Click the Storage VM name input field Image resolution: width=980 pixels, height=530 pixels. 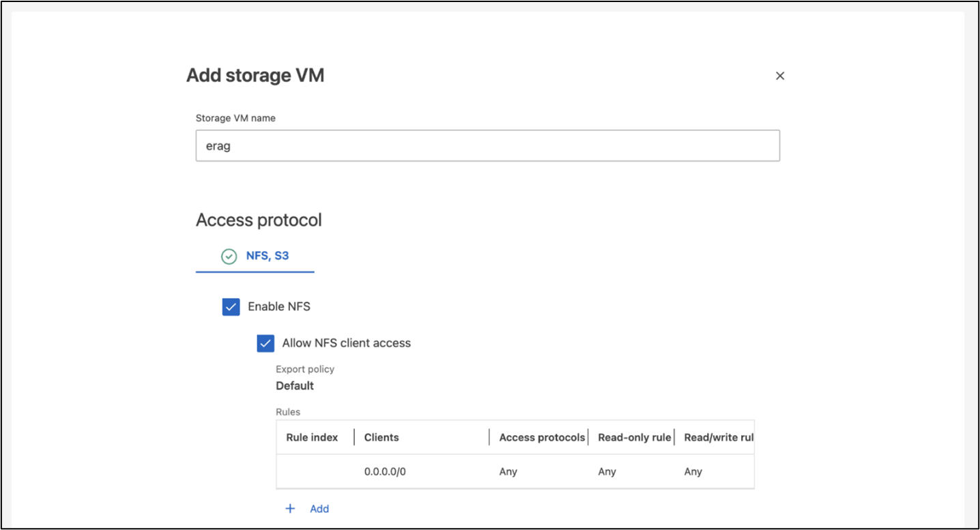coord(487,146)
